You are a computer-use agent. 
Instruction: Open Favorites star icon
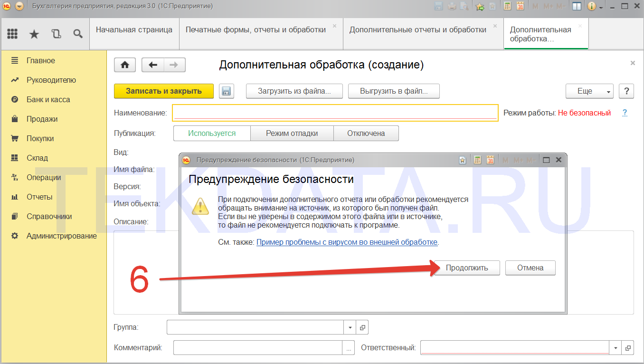click(34, 34)
